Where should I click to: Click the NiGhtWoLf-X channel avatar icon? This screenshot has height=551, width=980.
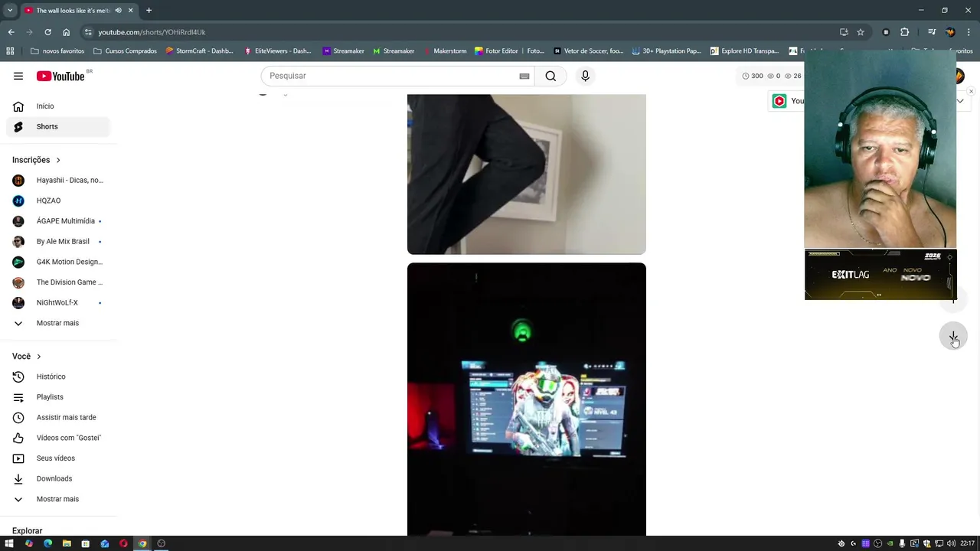pyautogui.click(x=18, y=303)
